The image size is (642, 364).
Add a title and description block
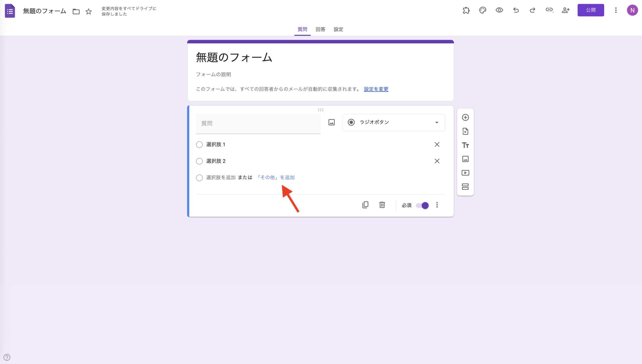pyautogui.click(x=465, y=145)
